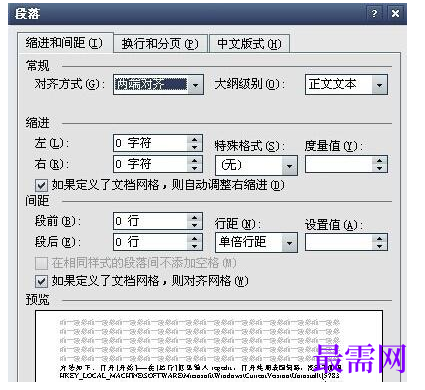
Task: Decrease the 段前 spacing value
Action: 195,225
